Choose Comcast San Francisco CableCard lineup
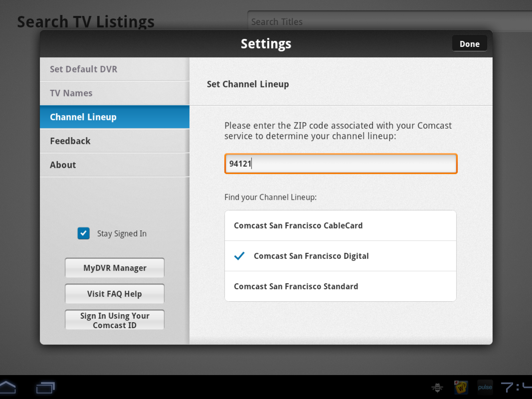 coord(340,225)
